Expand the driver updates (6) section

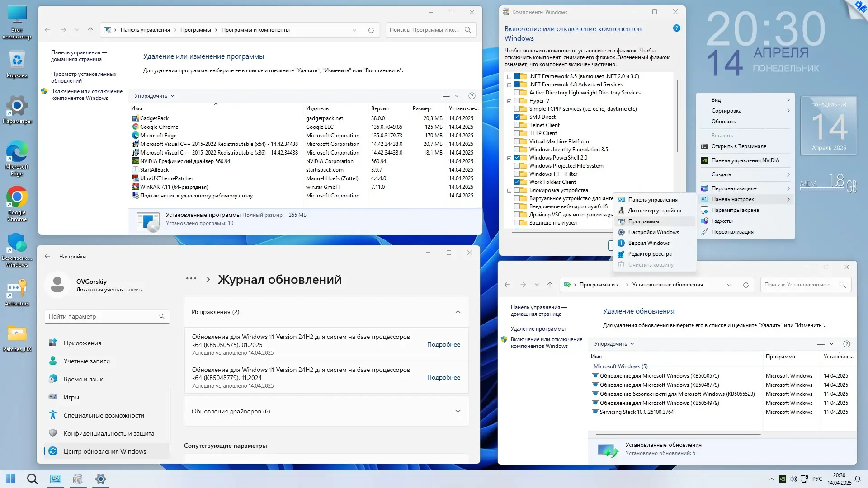pos(458,411)
